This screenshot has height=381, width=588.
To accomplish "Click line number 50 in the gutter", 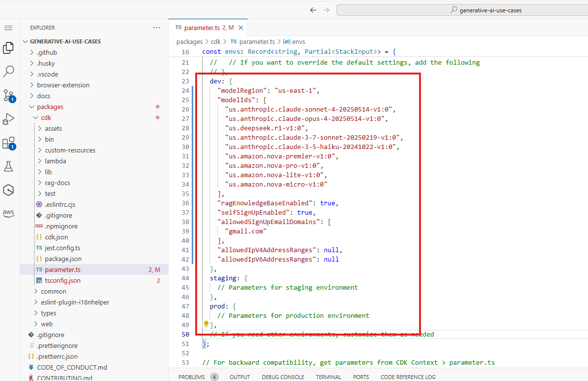I will pos(185,334).
